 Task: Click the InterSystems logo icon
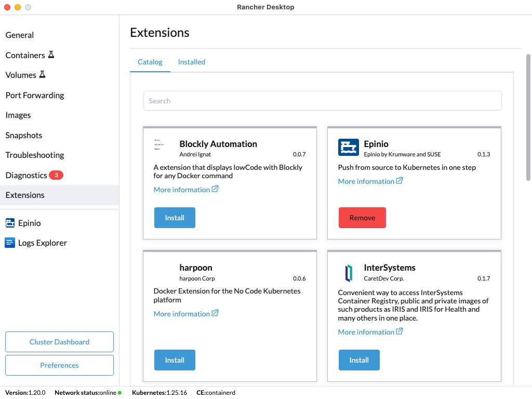coord(348,272)
